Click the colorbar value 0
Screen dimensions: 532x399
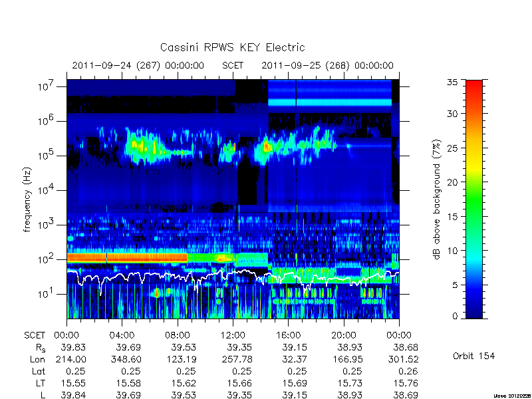tap(455, 317)
